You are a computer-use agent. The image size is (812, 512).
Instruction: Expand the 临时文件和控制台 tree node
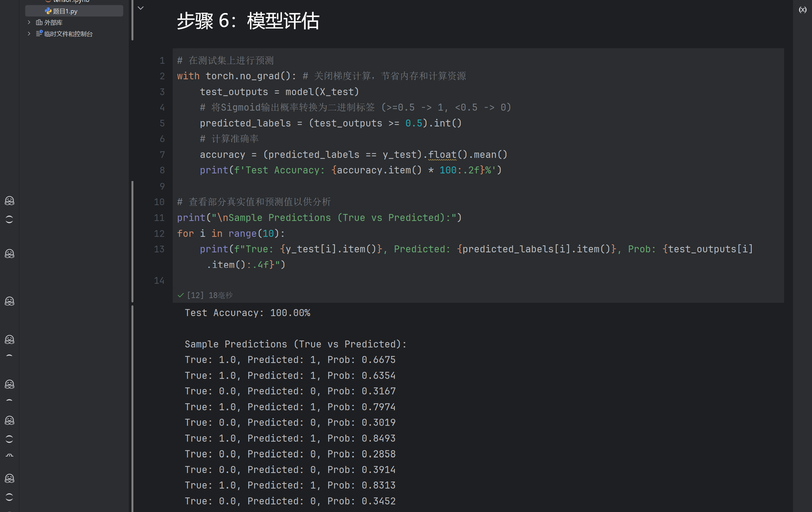[29, 34]
